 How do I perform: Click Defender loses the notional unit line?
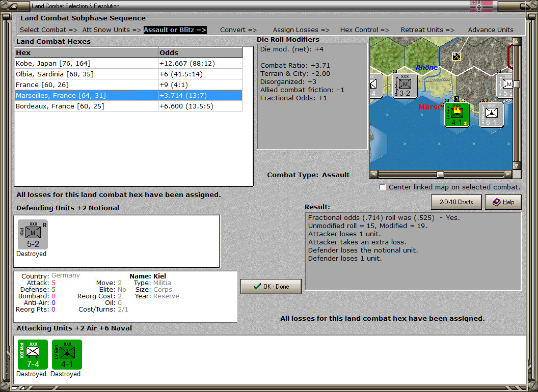pos(363,250)
